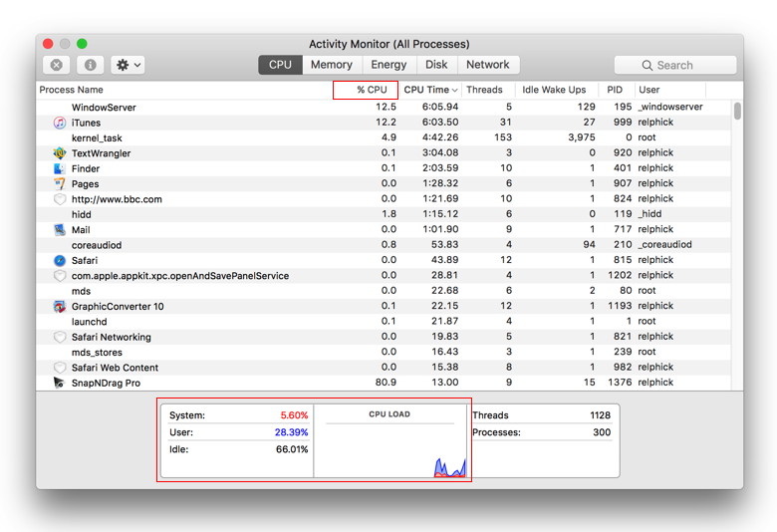Click the iTunes app icon
Screen dimensions: 777x532
60,123
